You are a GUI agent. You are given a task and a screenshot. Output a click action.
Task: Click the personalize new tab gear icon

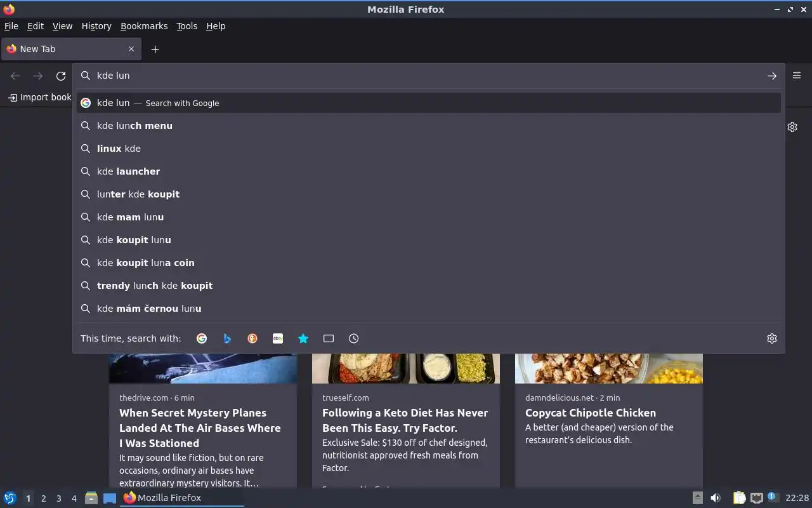(792, 127)
